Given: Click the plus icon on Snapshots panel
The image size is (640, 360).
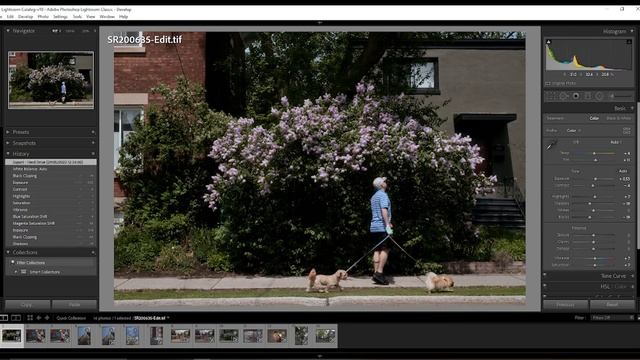Looking at the screenshot, I should pos(93,143).
